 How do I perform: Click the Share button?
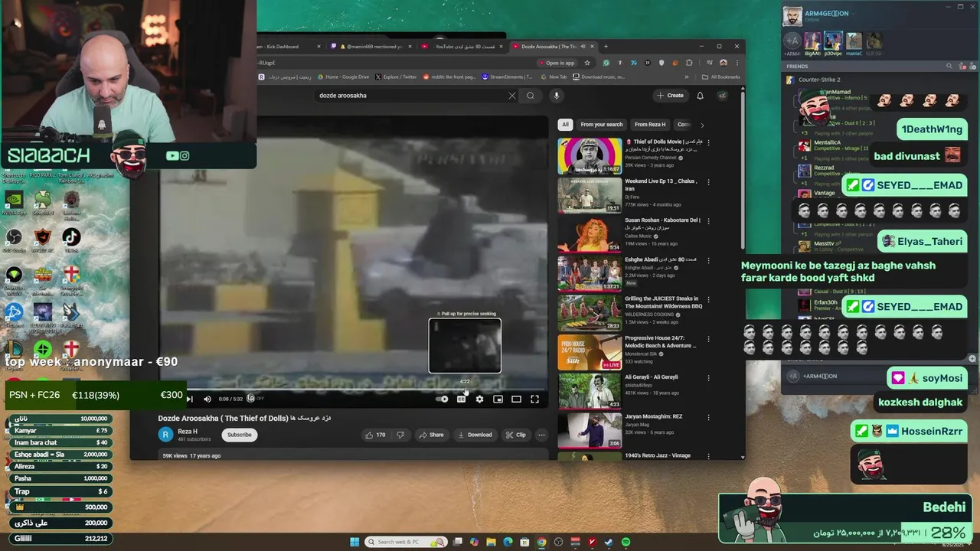[x=430, y=435]
